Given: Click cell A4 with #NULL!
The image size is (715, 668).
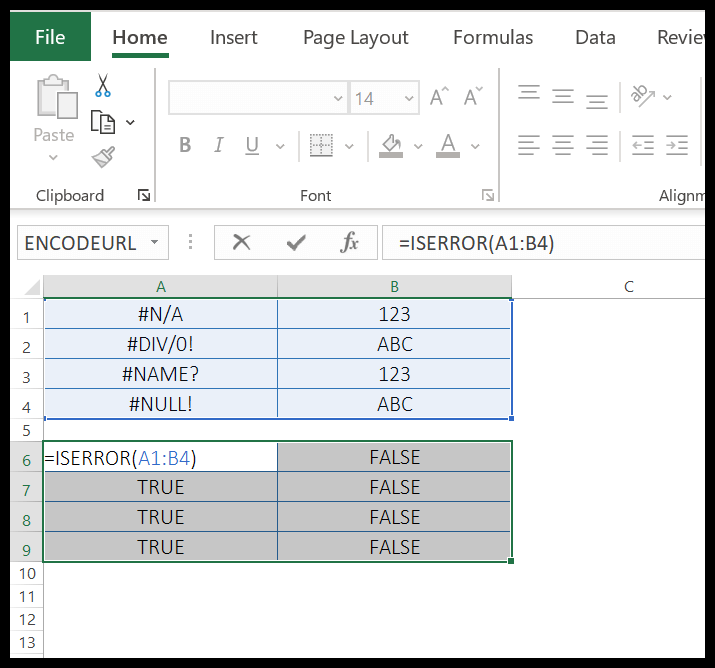Looking at the screenshot, I should coord(161,404).
